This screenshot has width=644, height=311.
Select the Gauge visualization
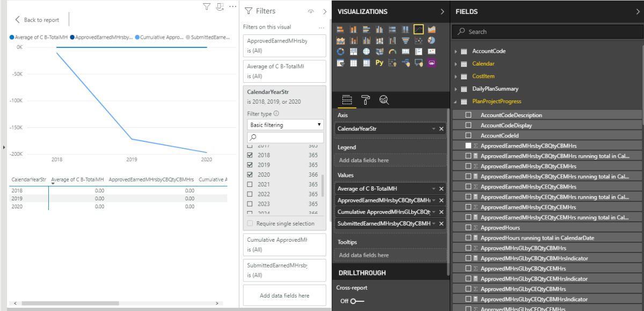coord(392,52)
